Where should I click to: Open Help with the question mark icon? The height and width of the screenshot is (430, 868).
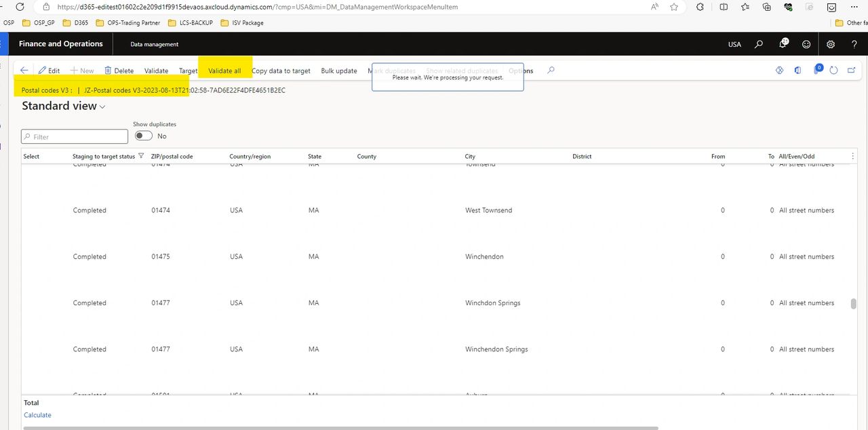tap(854, 43)
